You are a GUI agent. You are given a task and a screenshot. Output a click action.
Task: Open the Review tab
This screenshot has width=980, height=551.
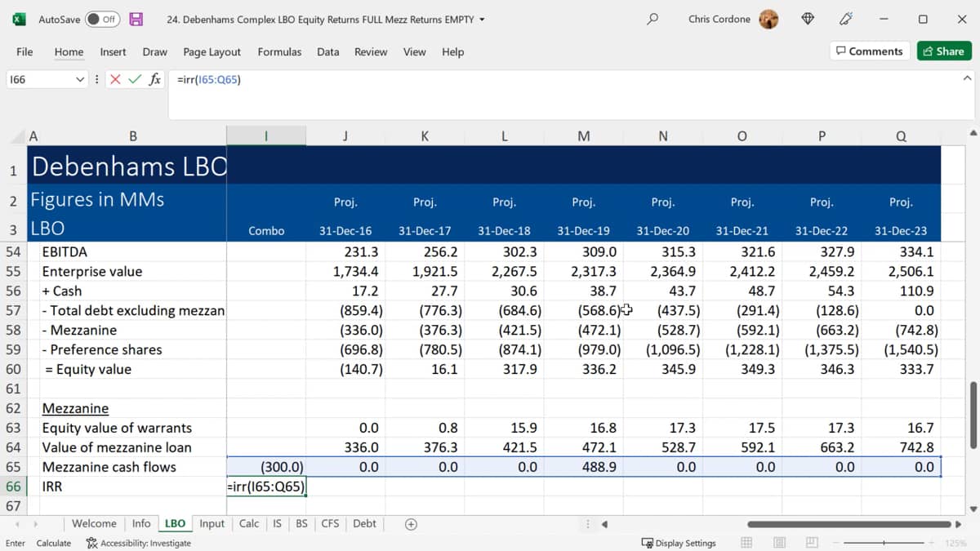371,51
